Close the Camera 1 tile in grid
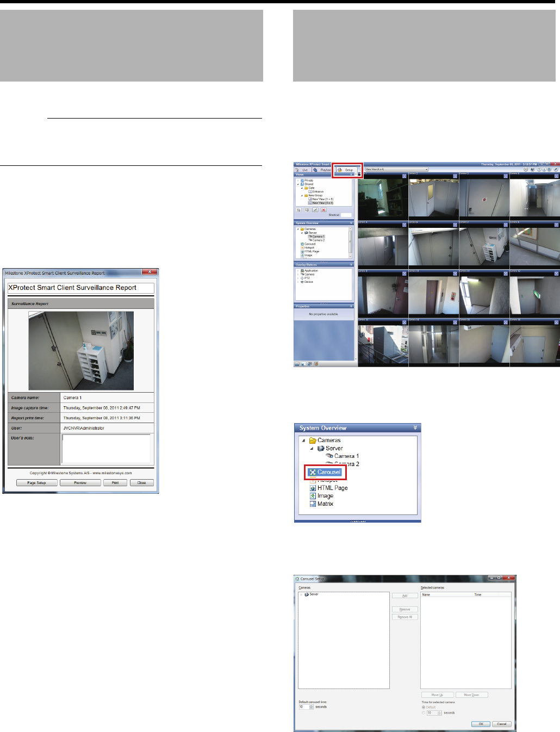Screen dimensions: 560x732 (x=404, y=176)
